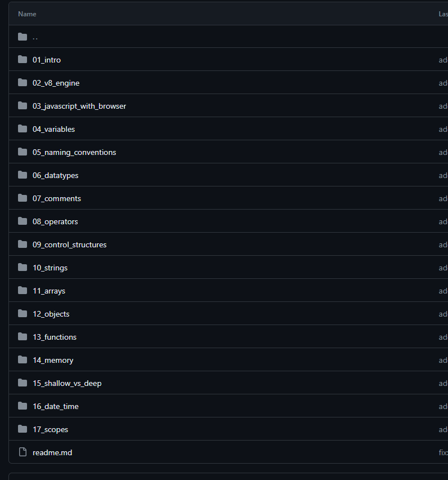Navigate to the 13_functions folder
448x480 pixels.
pos(54,337)
